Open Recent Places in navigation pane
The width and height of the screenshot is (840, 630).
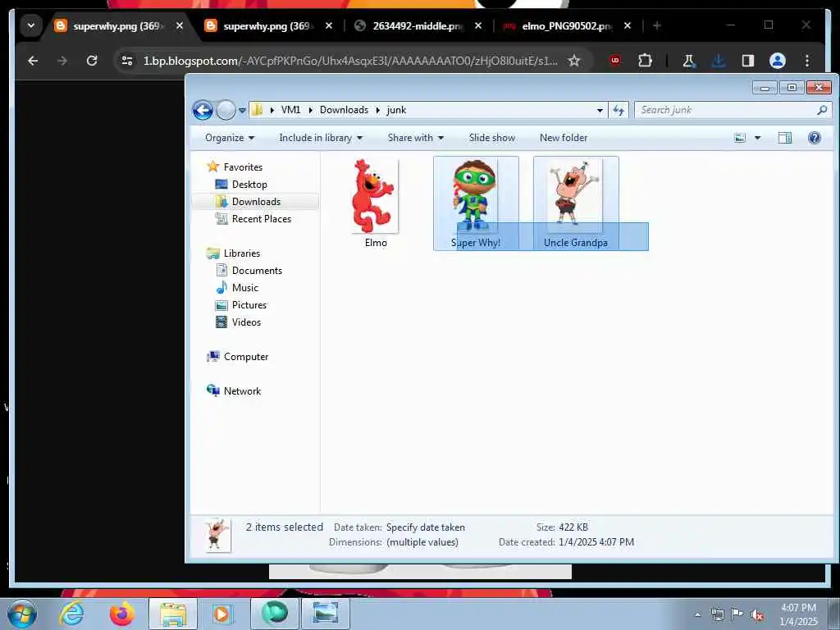(x=262, y=218)
